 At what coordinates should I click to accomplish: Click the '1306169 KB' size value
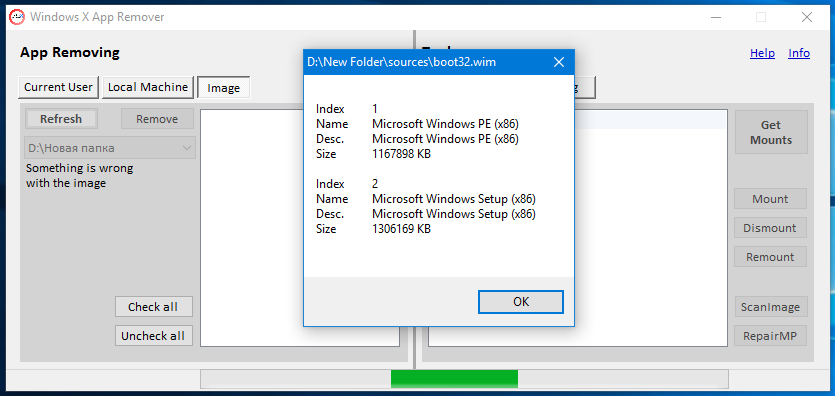[401, 229]
